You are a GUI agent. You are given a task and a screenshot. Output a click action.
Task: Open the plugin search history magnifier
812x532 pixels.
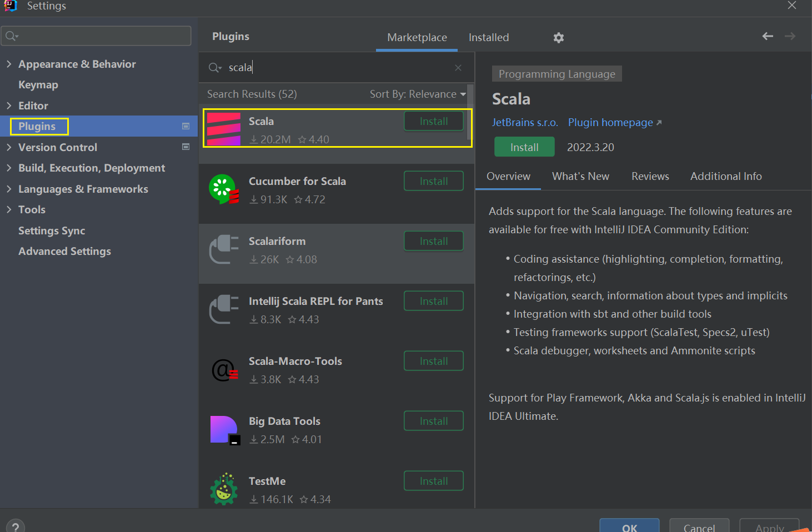coord(214,68)
